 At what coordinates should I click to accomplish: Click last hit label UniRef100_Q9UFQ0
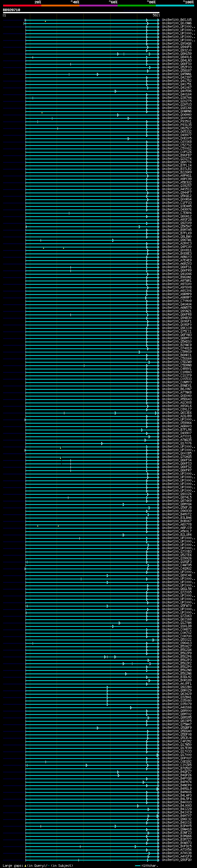(177, 860)
